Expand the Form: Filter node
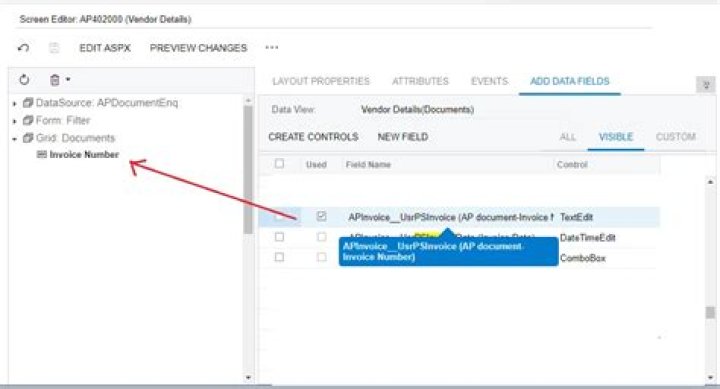Viewport: 720px width, 389px height. tap(15, 121)
